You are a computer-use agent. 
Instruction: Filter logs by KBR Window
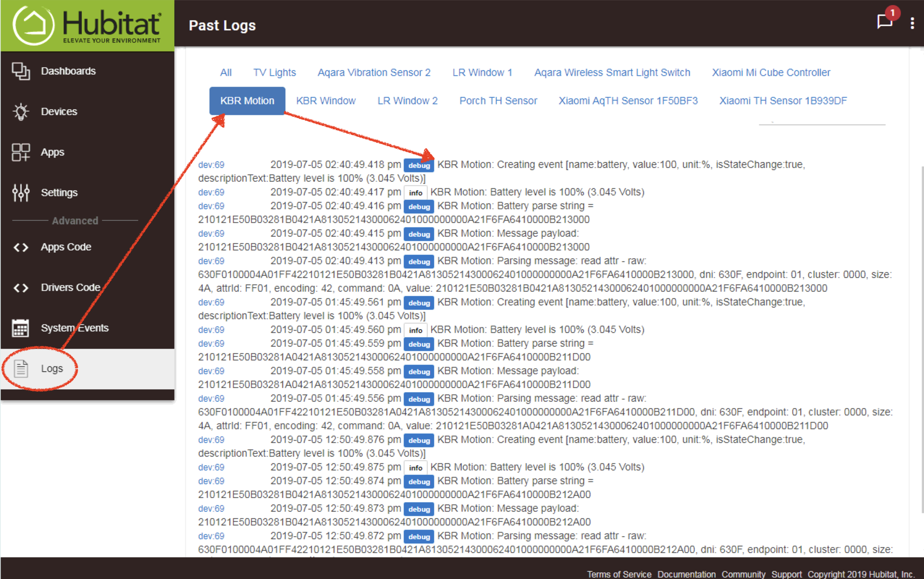(326, 101)
